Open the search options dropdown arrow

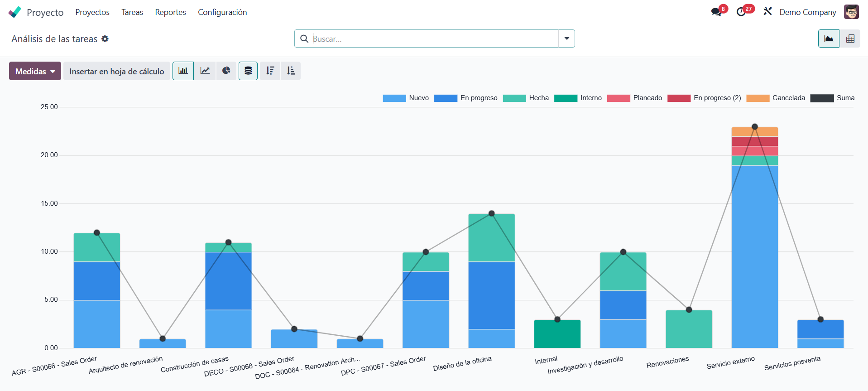(566, 39)
